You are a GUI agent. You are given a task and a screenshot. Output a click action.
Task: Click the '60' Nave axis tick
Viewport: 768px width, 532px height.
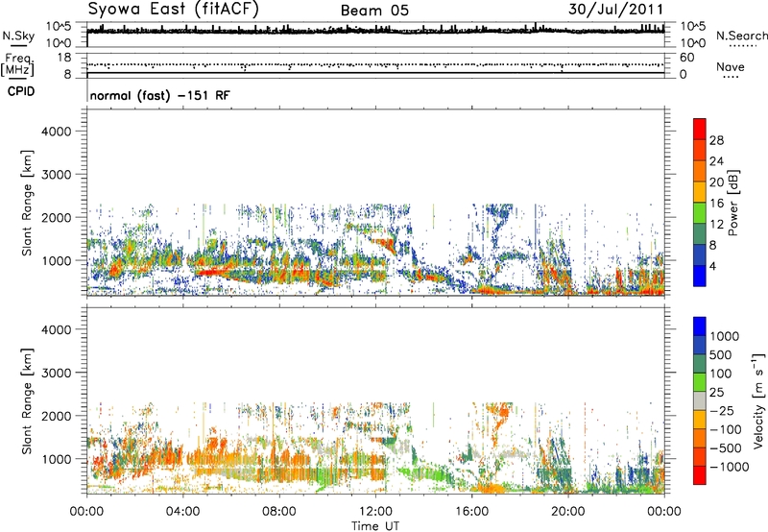pyautogui.click(x=686, y=58)
